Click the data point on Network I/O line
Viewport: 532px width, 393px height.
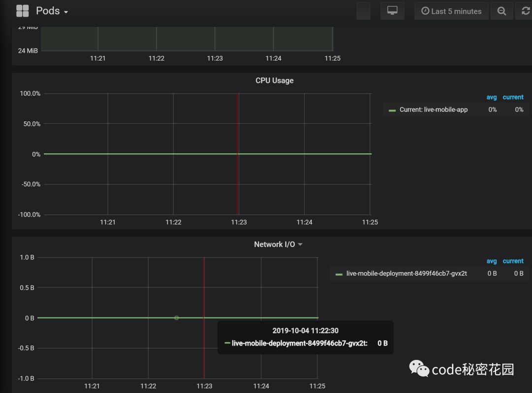pyautogui.click(x=176, y=318)
